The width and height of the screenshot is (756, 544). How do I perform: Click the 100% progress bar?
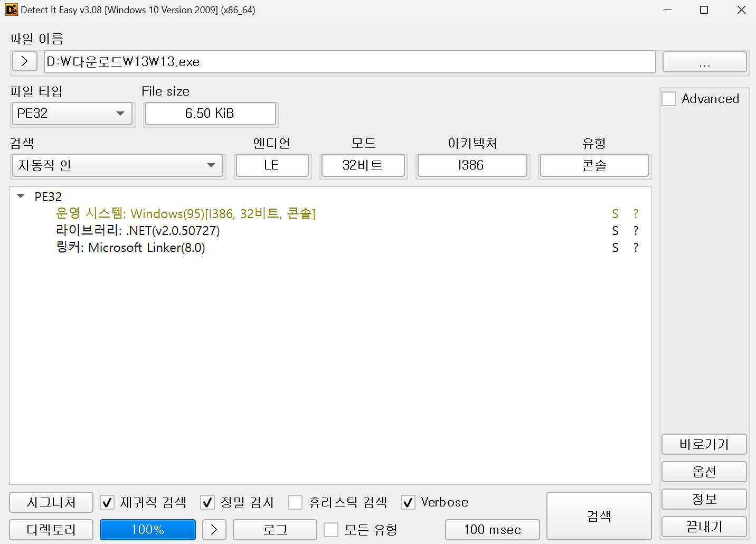click(148, 530)
